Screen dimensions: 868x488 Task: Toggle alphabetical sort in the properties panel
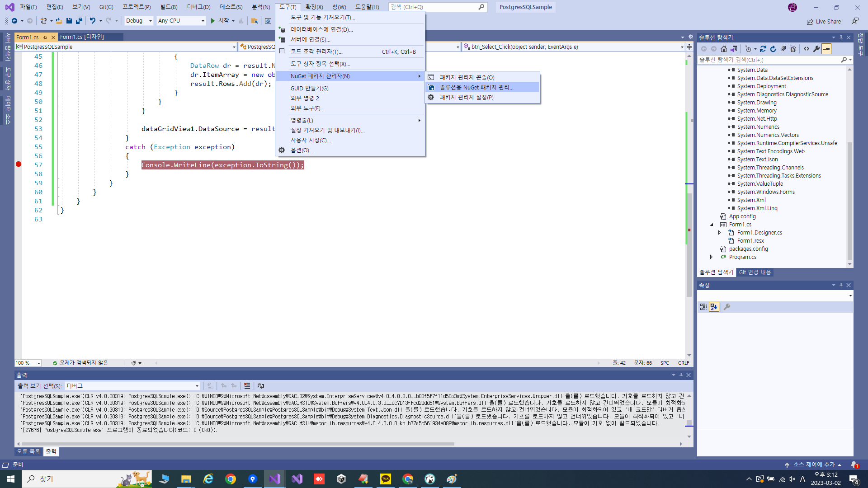714,307
